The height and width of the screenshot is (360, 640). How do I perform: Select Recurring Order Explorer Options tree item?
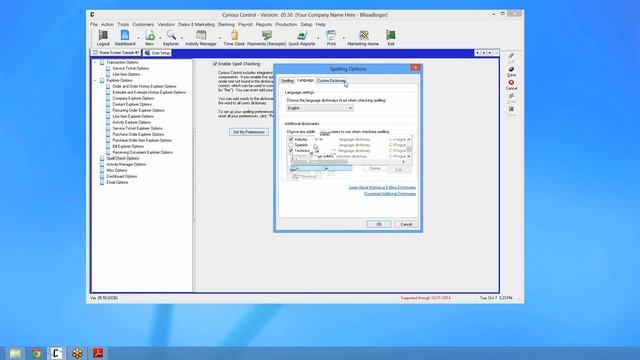(138, 110)
